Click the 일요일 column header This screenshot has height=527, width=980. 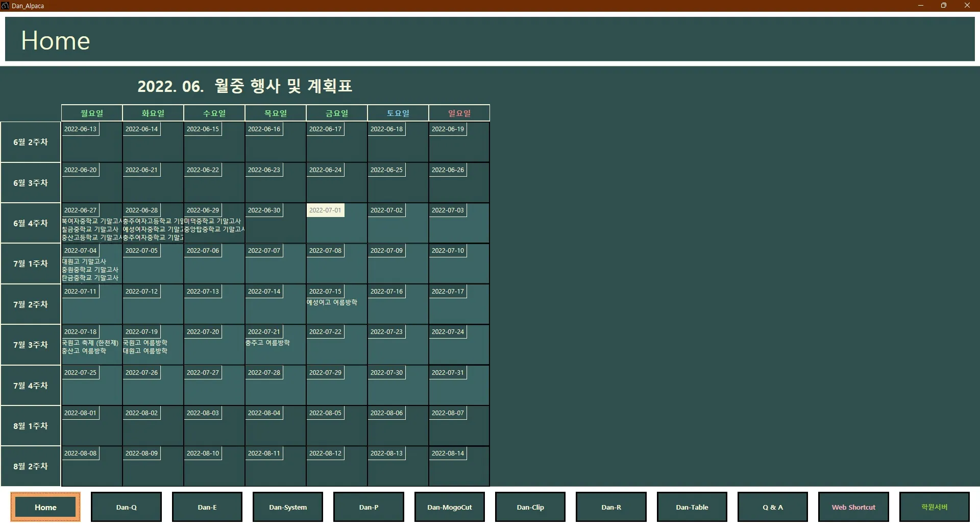point(459,113)
